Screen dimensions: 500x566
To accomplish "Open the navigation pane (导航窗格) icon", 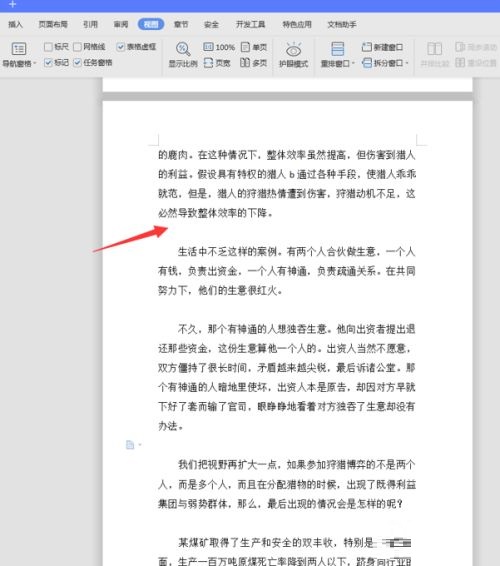I will coord(18,49).
